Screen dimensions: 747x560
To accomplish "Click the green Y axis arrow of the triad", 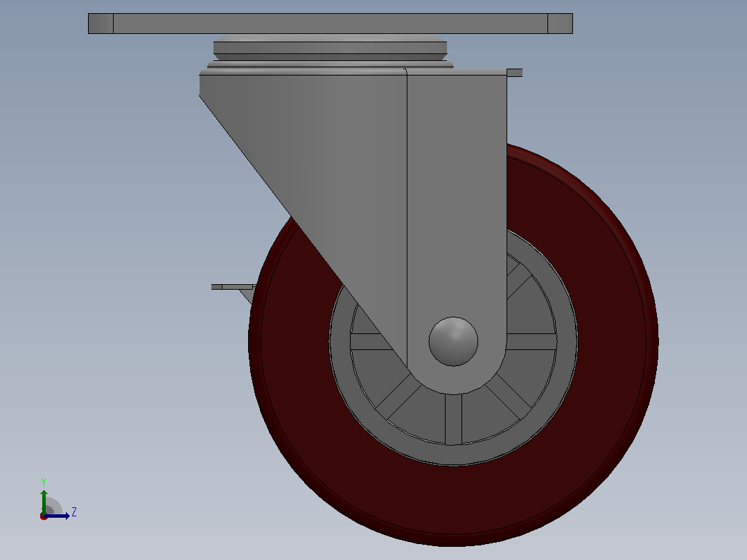I will [x=44, y=502].
